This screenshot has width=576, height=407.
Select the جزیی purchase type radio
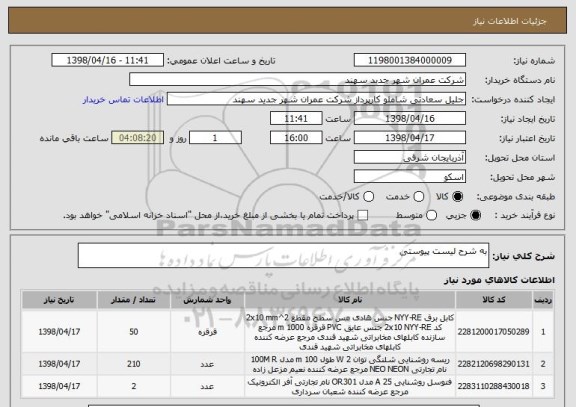coord(475,216)
